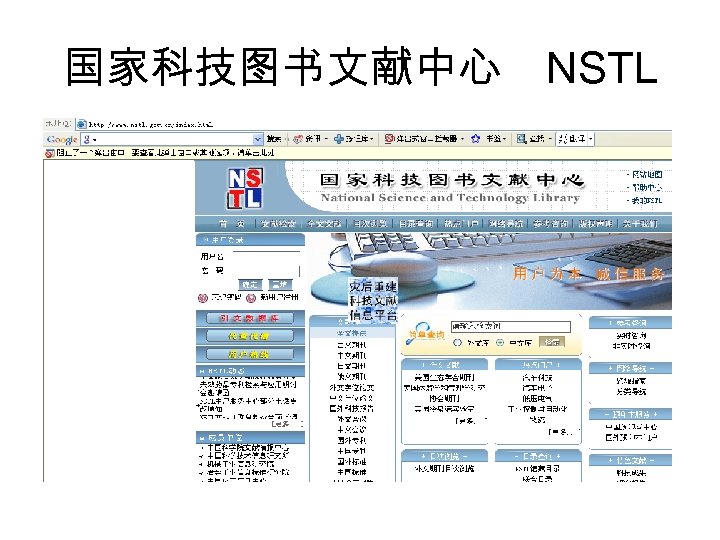Open the 网络导航 navigation menu item
The width and height of the screenshot is (720, 540).
(x=506, y=224)
